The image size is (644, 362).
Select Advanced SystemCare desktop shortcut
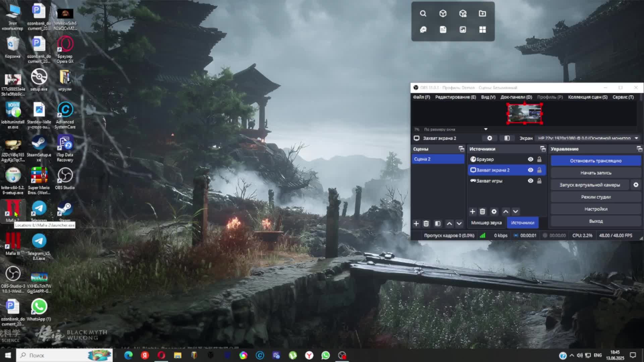click(65, 115)
